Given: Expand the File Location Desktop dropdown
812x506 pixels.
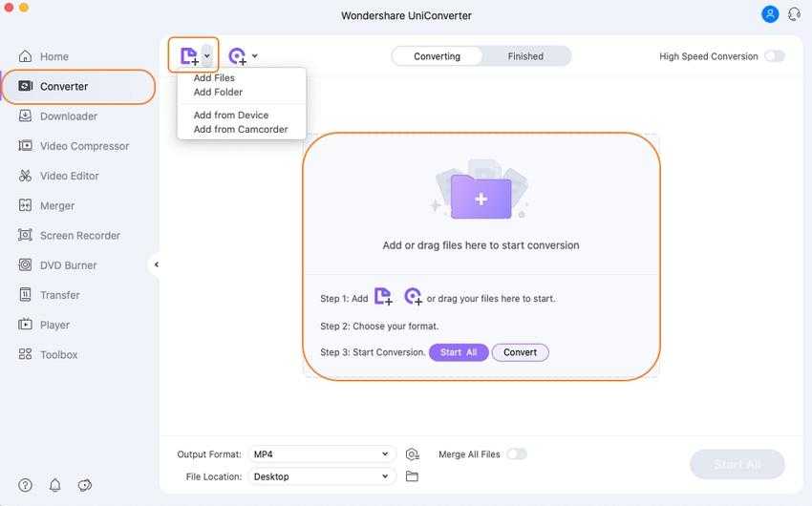Looking at the screenshot, I should (x=321, y=476).
